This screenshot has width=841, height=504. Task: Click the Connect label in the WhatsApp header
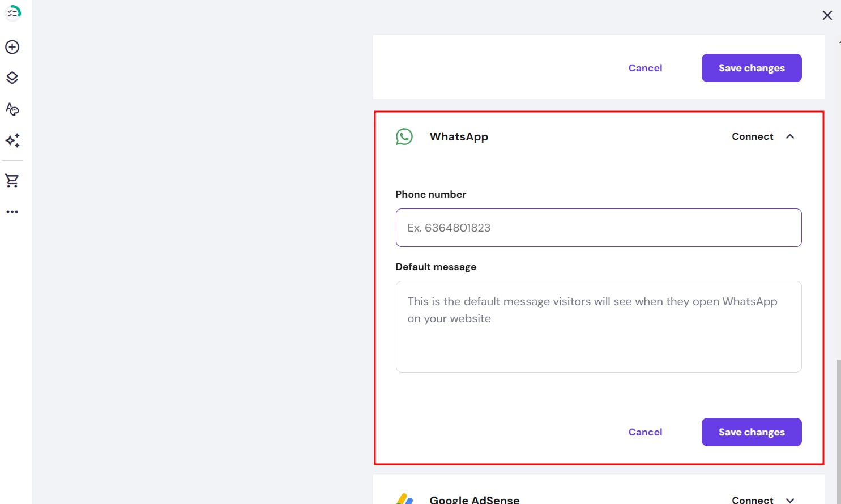pos(752,136)
